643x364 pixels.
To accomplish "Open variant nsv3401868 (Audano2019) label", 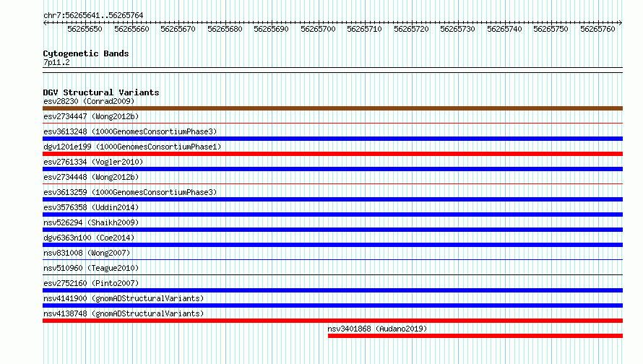I will coord(377,329).
